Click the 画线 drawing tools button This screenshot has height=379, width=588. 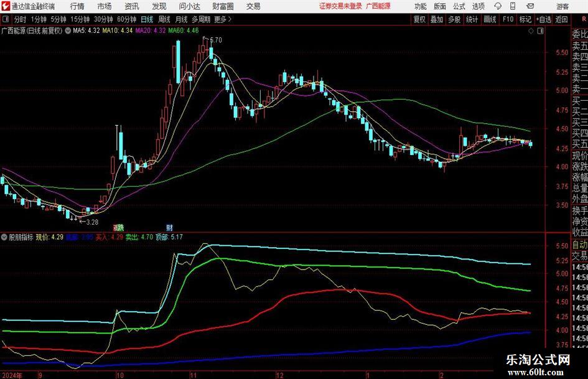click(x=490, y=19)
